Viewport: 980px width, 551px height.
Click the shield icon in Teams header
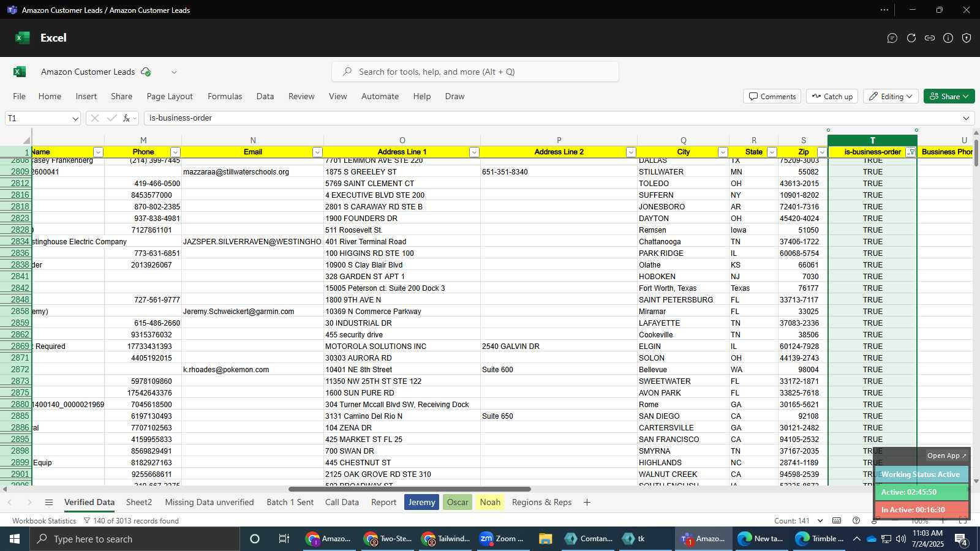[x=967, y=38]
